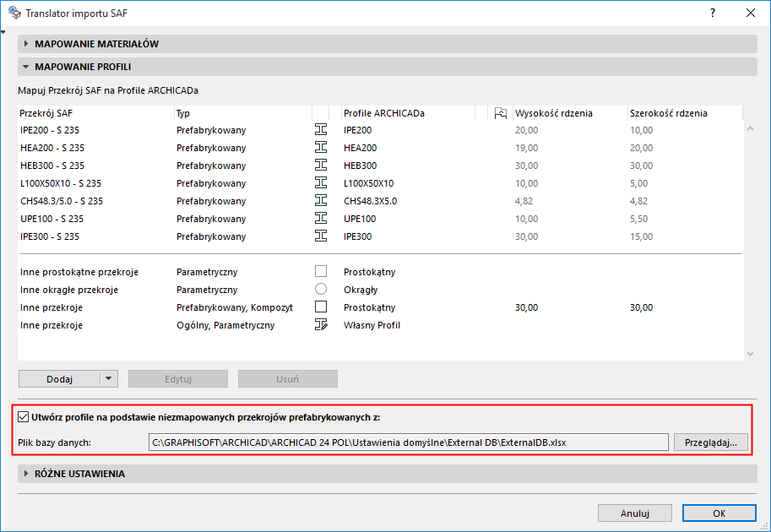This screenshot has height=532, width=771.
Task: Click the HEB300 ARCHICAD profile cell
Action: 360,166
